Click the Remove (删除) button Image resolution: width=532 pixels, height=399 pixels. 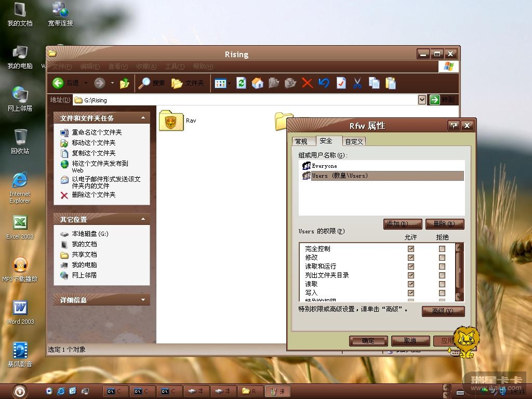coord(445,224)
